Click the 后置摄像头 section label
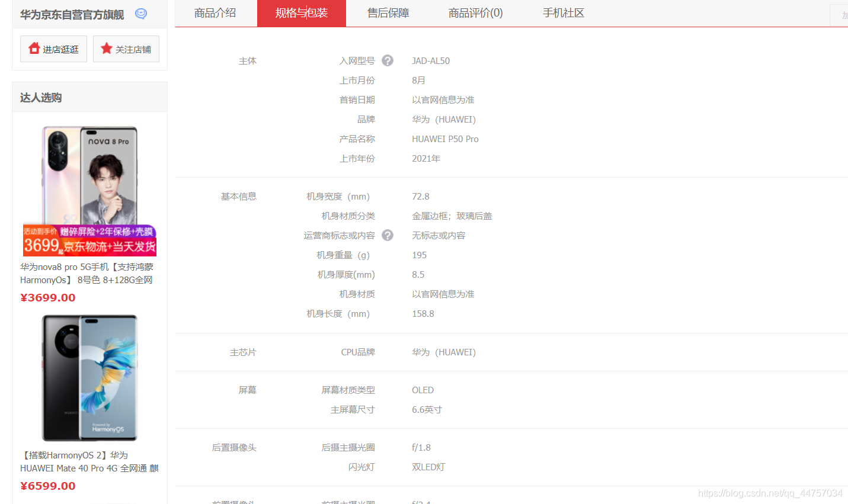 234,448
